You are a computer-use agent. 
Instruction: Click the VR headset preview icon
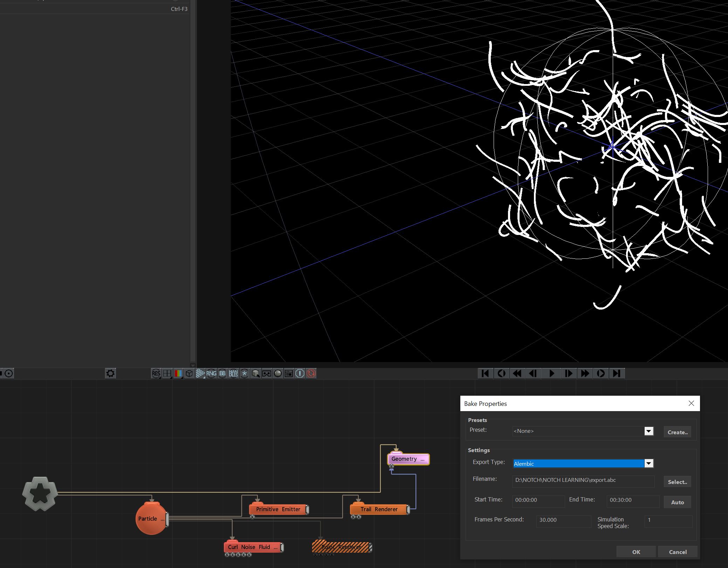tap(267, 373)
